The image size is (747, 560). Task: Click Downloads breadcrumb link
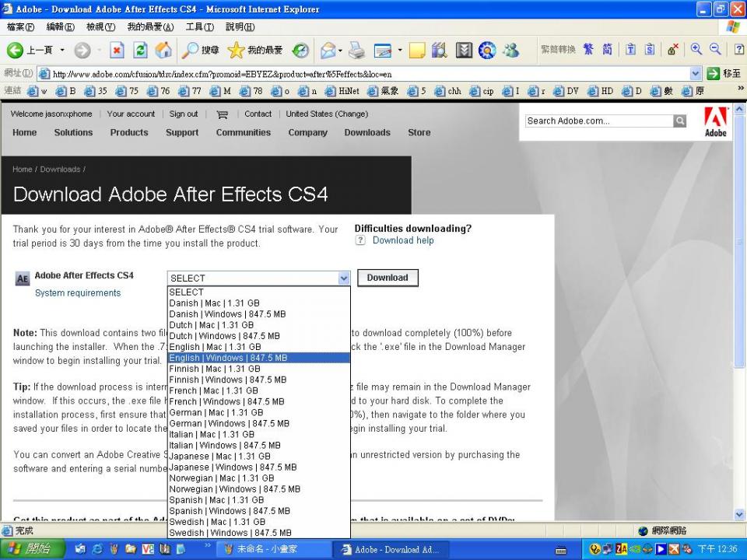(60, 169)
